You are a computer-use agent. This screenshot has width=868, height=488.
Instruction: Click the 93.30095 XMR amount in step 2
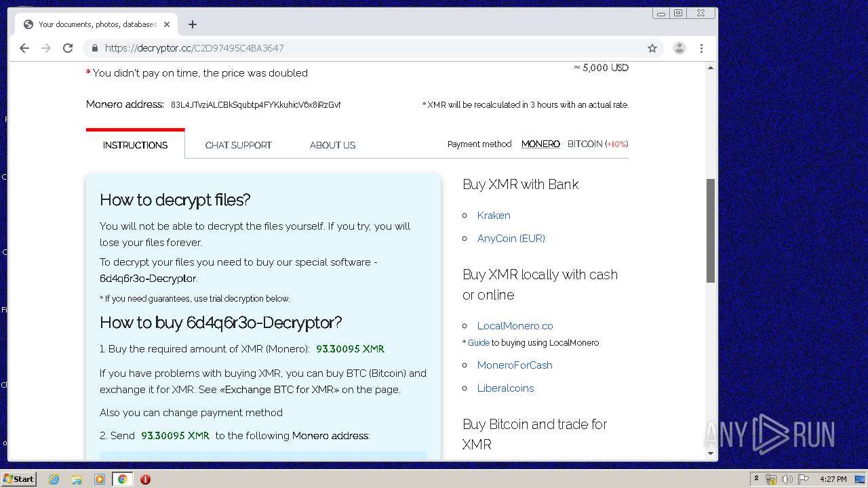coord(175,436)
